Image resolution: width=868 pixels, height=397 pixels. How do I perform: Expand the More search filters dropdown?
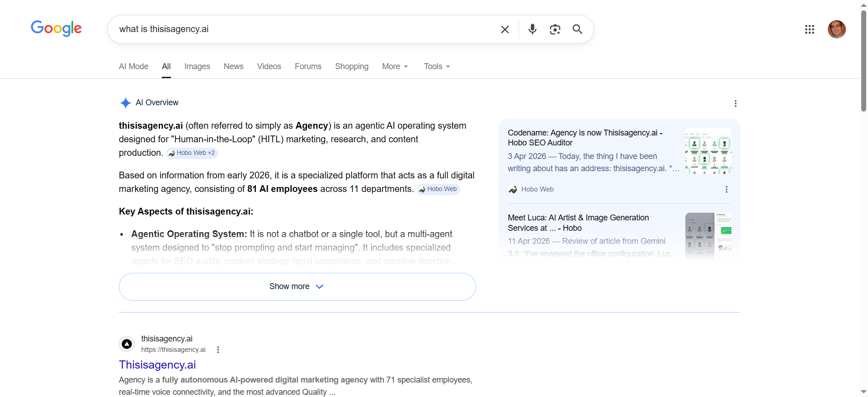(395, 66)
